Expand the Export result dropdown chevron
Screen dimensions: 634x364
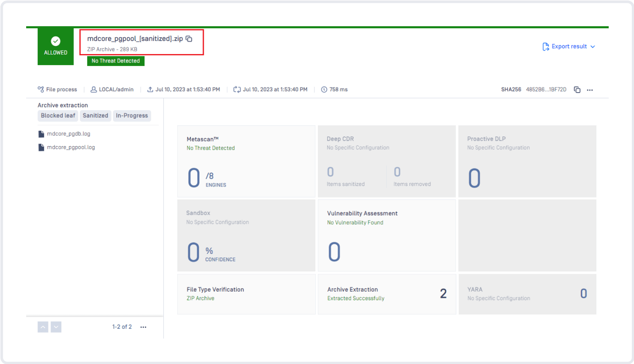coord(593,46)
